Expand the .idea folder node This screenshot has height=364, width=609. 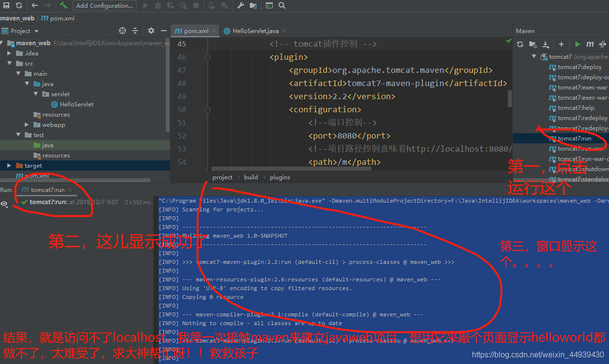[9, 53]
